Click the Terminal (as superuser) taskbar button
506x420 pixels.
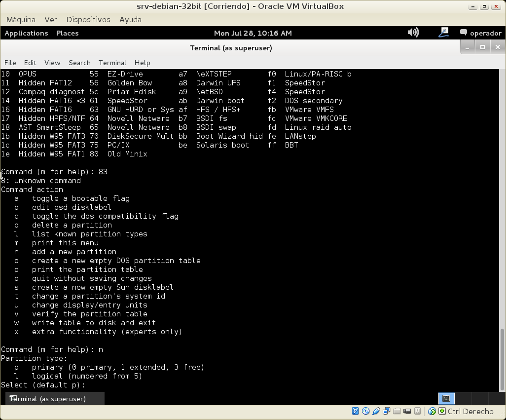click(55, 398)
